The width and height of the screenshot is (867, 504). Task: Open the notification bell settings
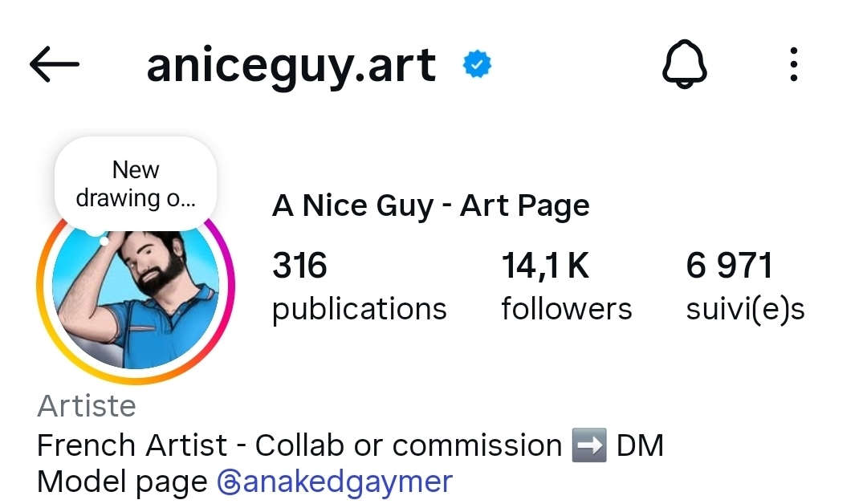coord(684,64)
